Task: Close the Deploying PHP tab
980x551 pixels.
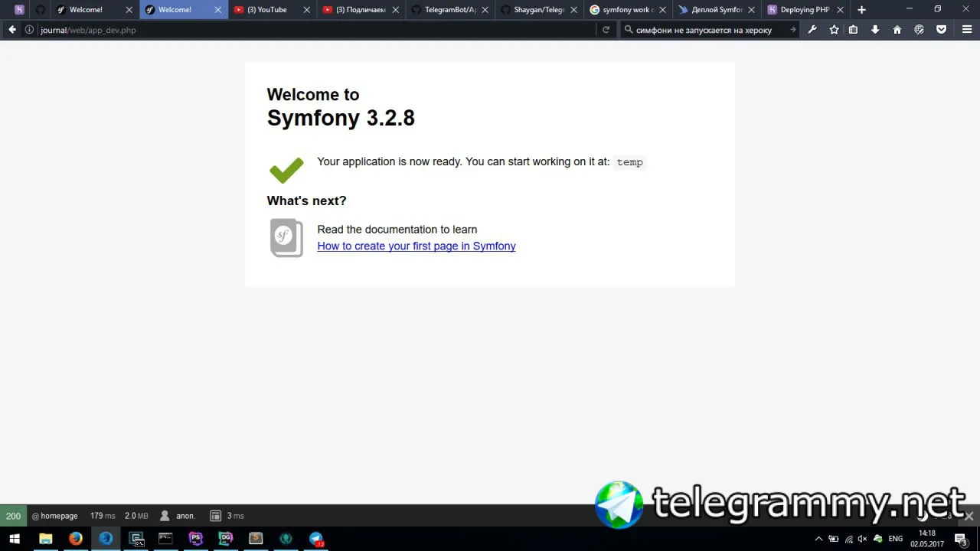Action: point(840,10)
